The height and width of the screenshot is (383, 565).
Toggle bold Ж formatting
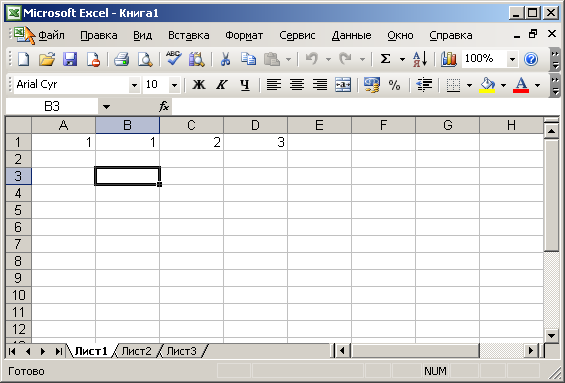[x=199, y=85]
